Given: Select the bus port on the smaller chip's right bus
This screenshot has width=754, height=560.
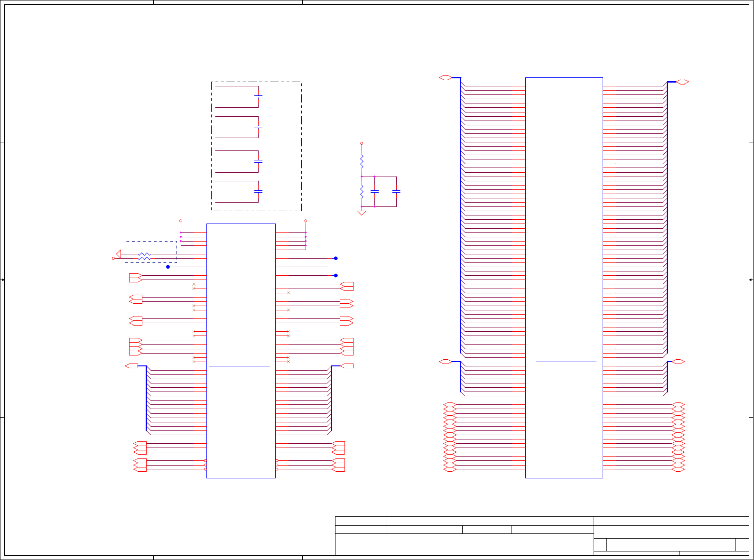Looking at the screenshot, I should click(x=347, y=366).
